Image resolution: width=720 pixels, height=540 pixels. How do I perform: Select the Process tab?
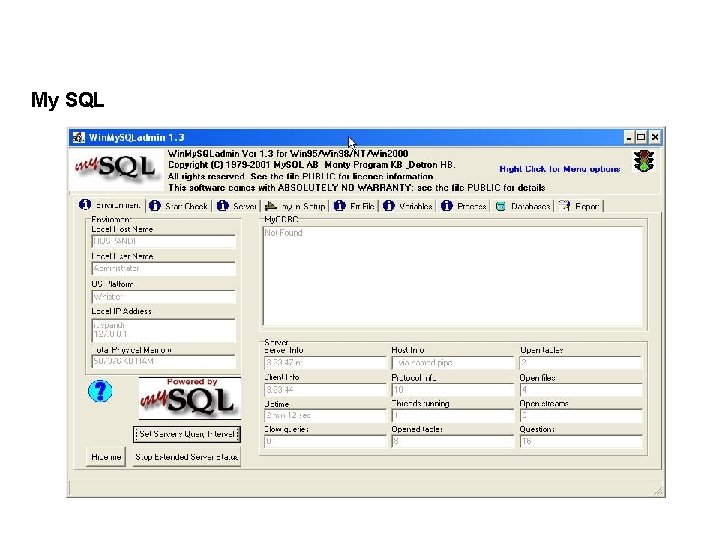tap(464, 206)
